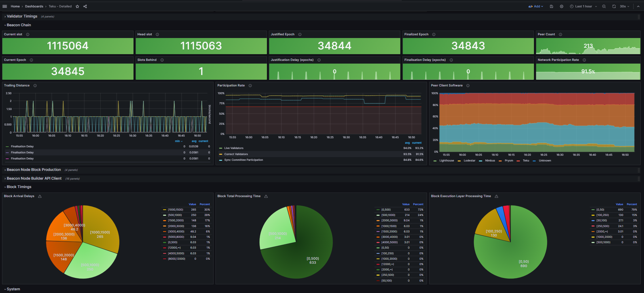Open the Last 1 hour time picker
The image size is (644, 293).
(583, 6)
